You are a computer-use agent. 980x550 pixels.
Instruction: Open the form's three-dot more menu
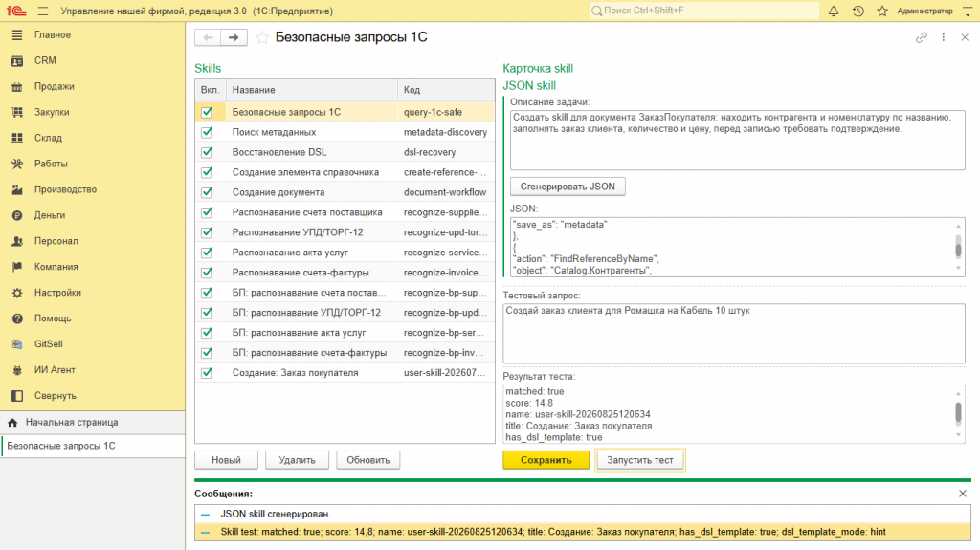tap(943, 37)
